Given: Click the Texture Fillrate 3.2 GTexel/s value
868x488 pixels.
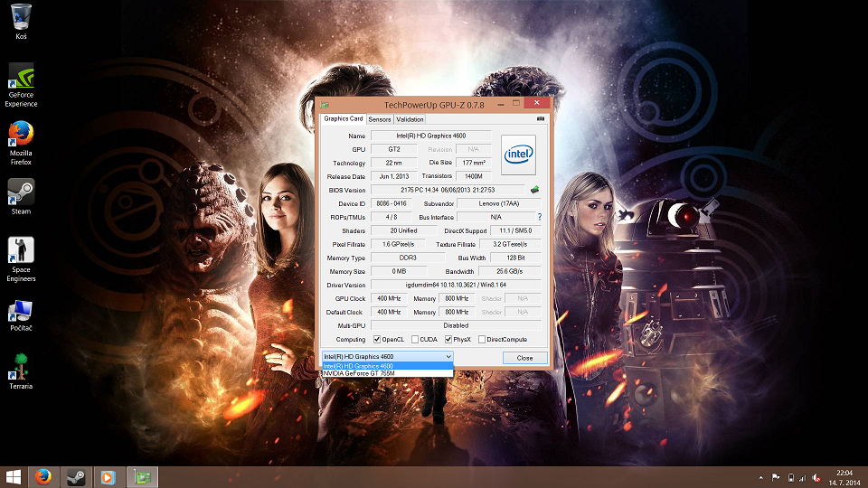Looking at the screenshot, I should pos(509,244).
